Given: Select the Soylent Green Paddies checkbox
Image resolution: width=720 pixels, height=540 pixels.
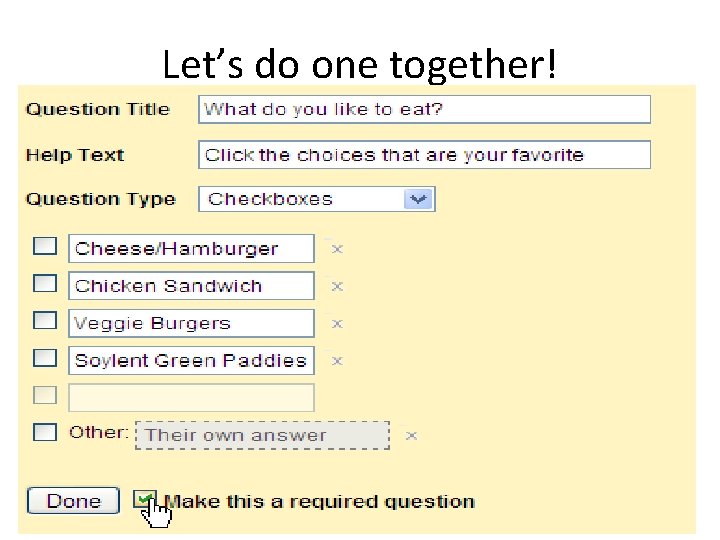Looking at the screenshot, I should [45, 358].
